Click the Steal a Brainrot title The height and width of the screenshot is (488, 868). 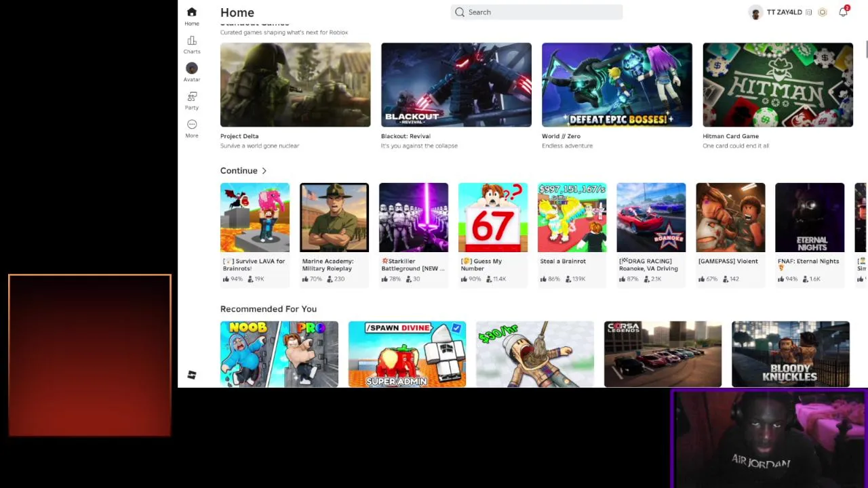563,262
